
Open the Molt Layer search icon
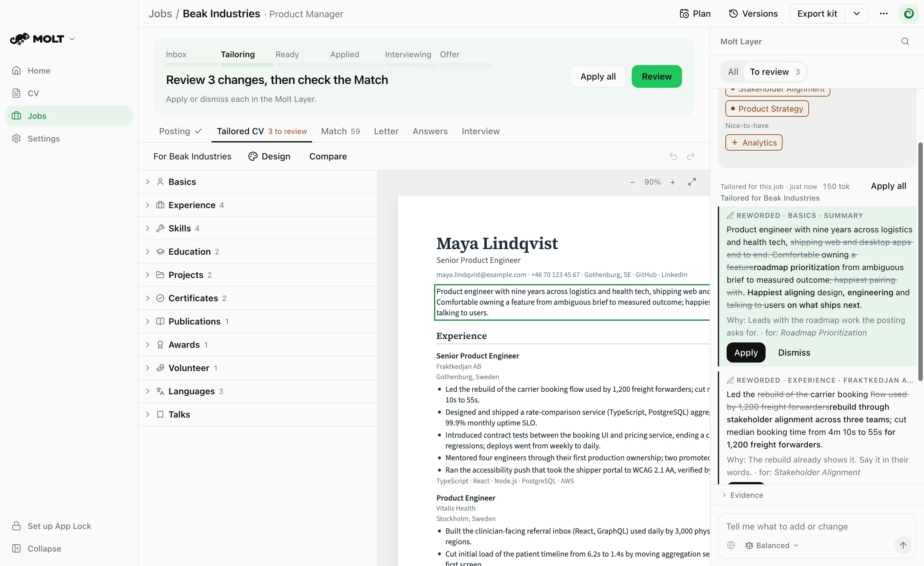905,41
